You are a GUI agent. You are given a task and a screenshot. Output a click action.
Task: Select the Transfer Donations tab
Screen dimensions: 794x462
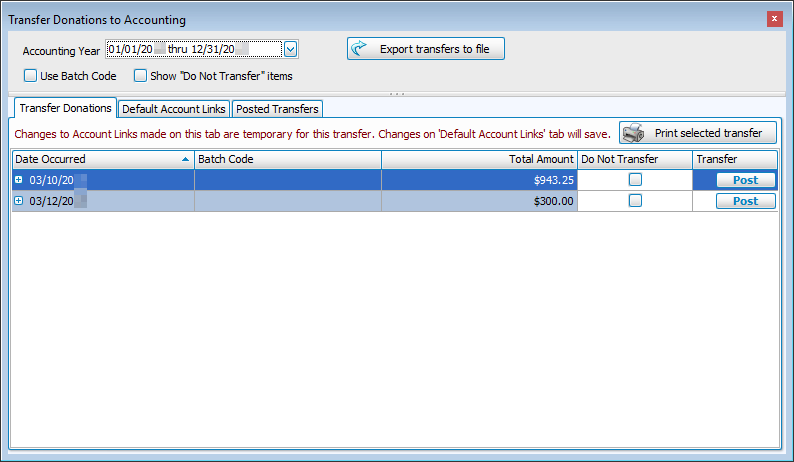[64, 108]
